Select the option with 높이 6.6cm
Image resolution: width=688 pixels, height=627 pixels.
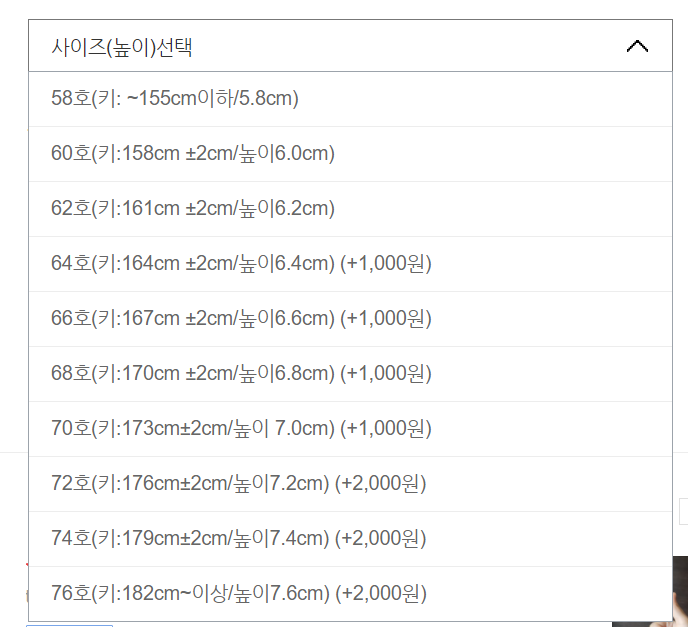point(241,319)
